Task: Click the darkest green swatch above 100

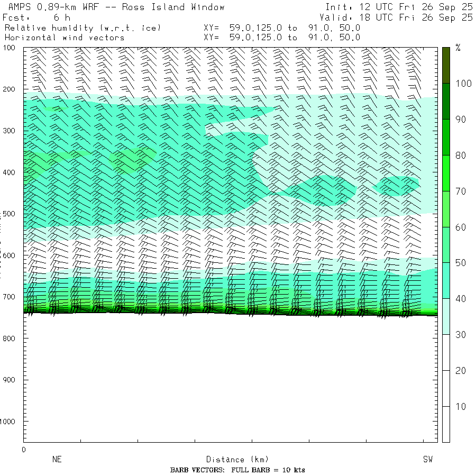Action: pyautogui.click(x=446, y=65)
